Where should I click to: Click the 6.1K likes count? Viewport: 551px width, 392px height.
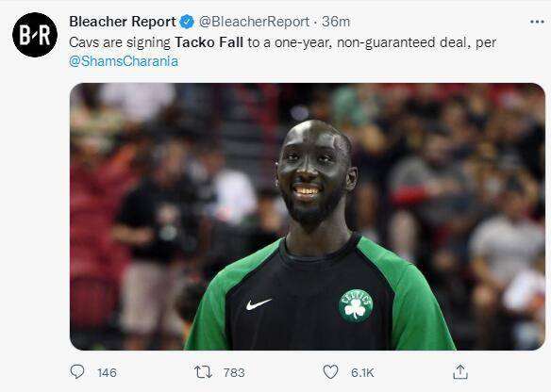pos(362,372)
